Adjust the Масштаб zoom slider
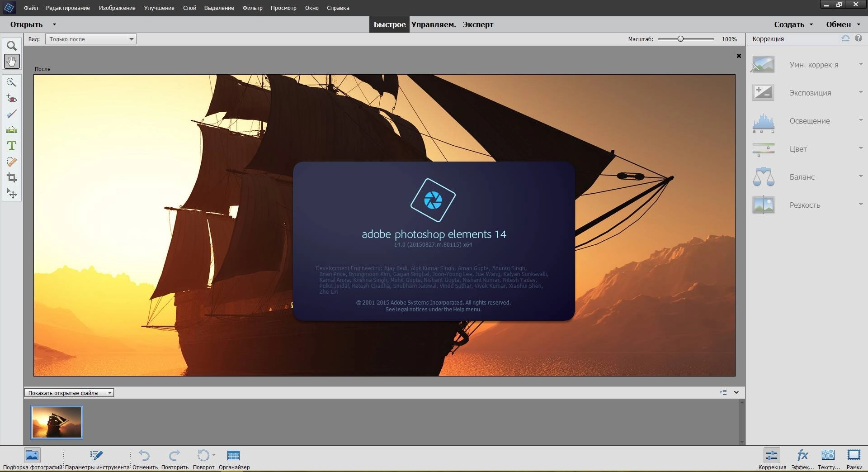The width and height of the screenshot is (868, 472). (680, 39)
